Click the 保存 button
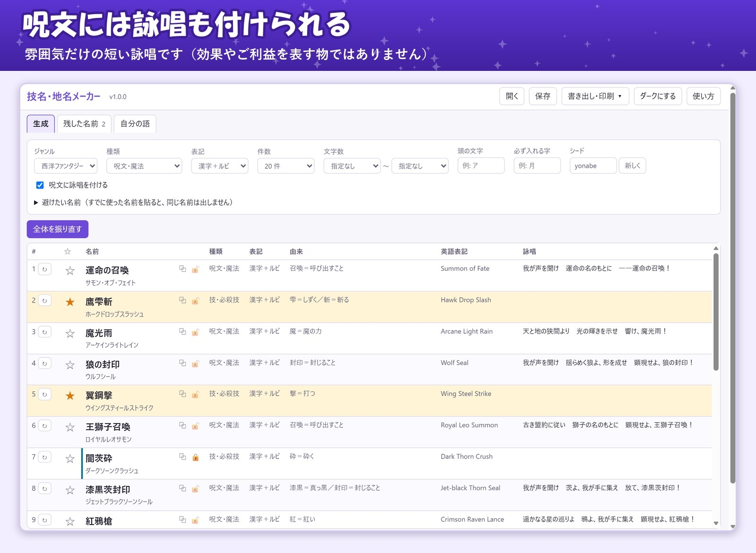 (x=543, y=96)
